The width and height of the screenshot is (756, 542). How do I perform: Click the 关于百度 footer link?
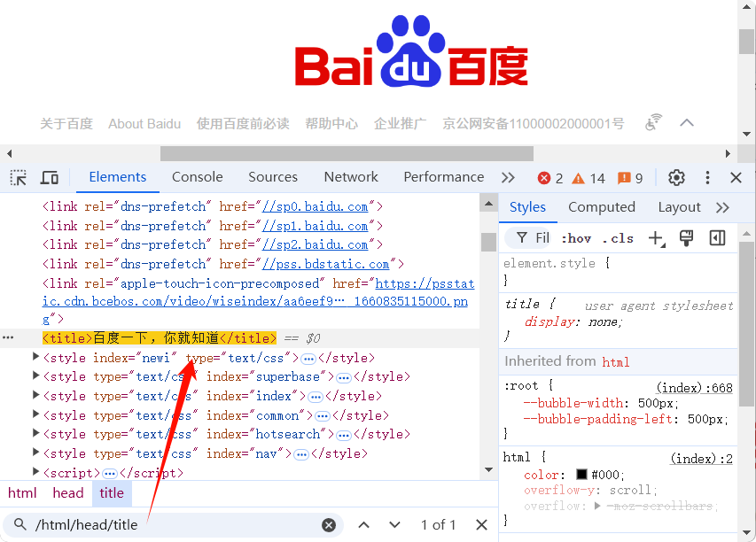pyautogui.click(x=66, y=124)
